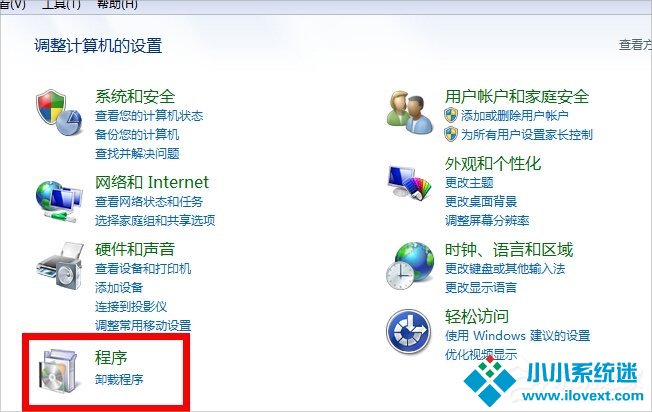
Task: Click the Programs (程序) disc box icon
Action: tap(59, 371)
